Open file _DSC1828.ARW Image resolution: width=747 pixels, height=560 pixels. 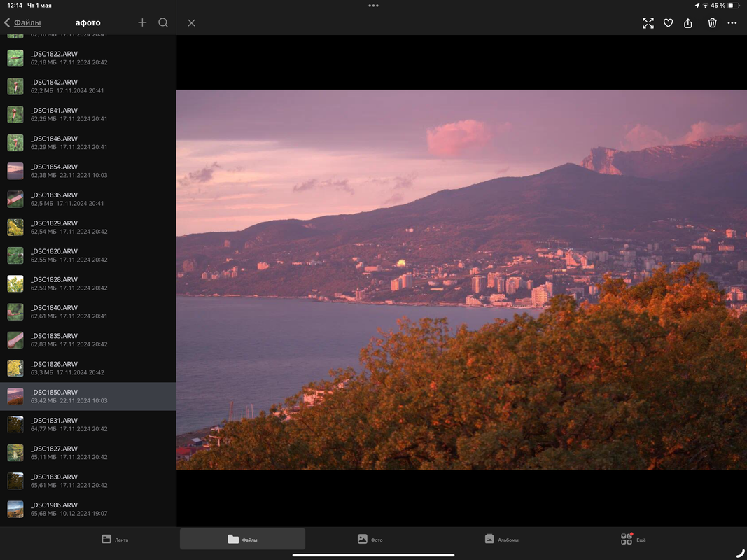(x=88, y=283)
